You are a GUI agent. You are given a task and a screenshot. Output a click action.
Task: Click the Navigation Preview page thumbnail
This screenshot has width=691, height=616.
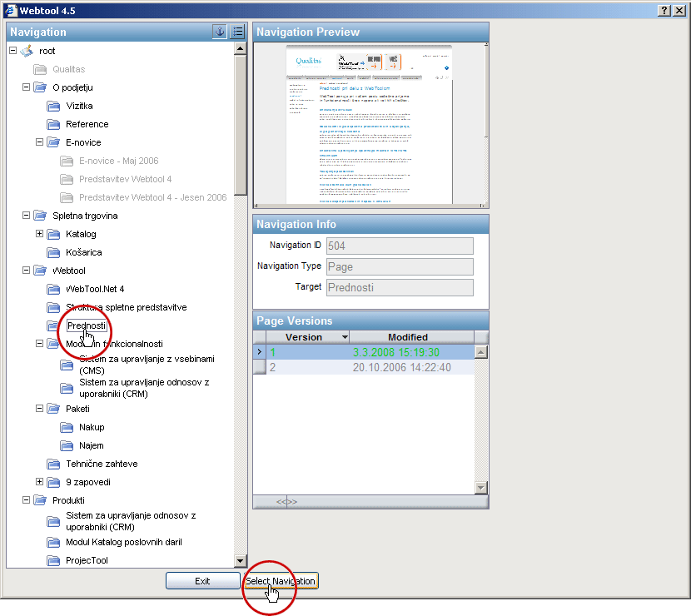point(370,123)
